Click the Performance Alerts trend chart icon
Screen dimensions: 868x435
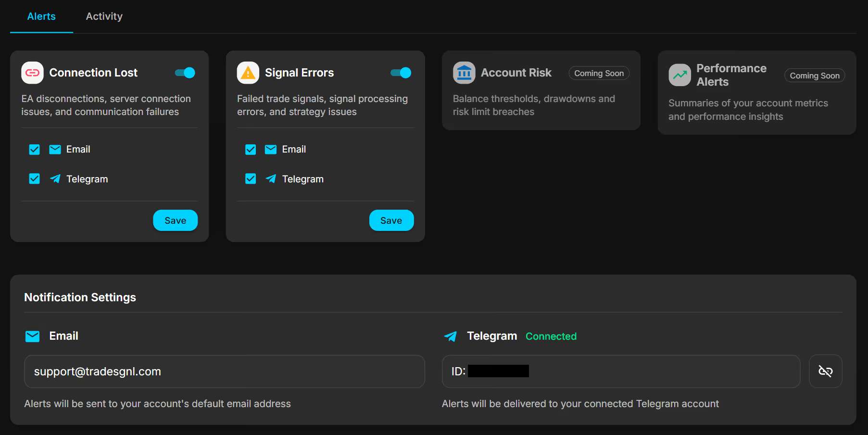click(x=679, y=75)
